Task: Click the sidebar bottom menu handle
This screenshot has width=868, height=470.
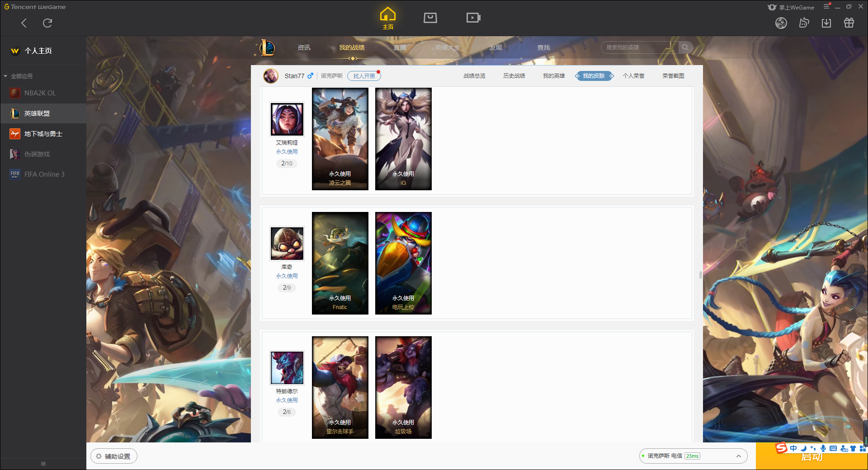Action: 43,464
